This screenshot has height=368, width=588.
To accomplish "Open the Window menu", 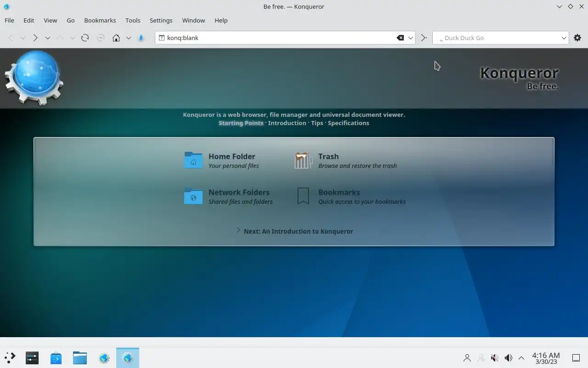I will pyautogui.click(x=193, y=20).
